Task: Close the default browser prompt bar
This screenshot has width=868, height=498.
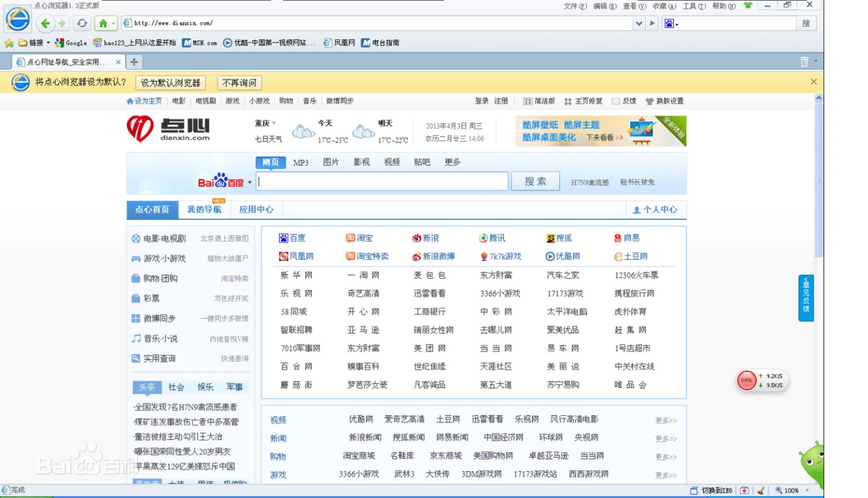Action: pos(813,82)
